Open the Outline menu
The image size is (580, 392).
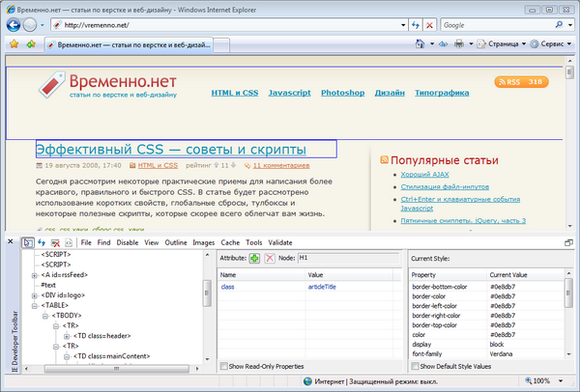(x=176, y=242)
